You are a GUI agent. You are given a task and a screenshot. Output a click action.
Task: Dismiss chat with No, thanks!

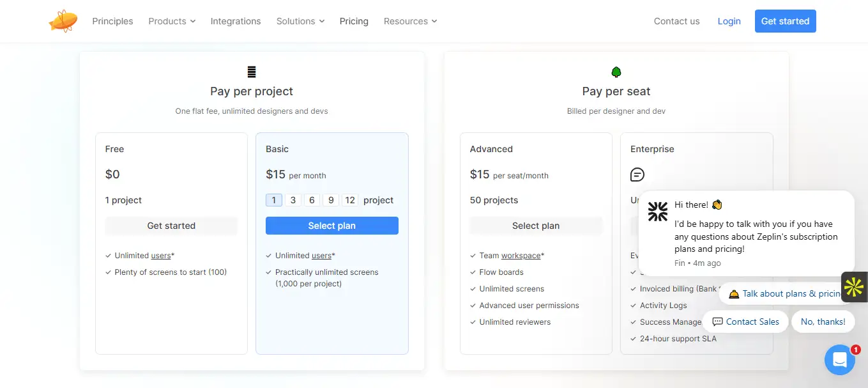tap(823, 322)
